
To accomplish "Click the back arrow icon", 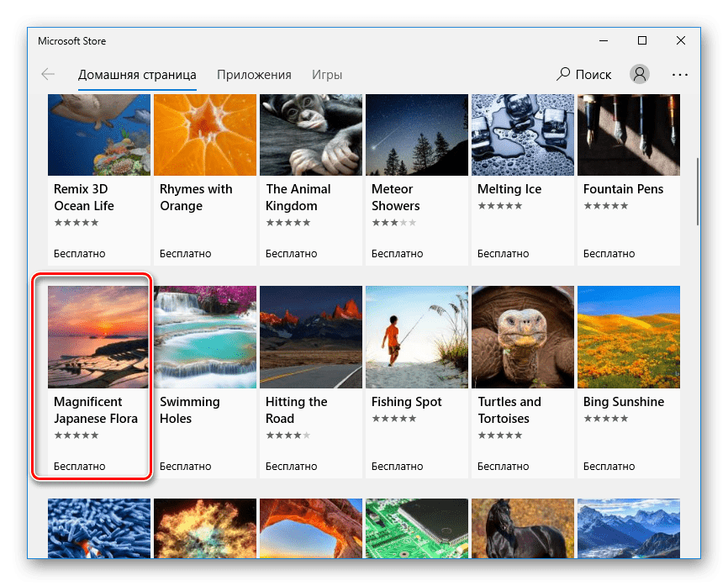I will pyautogui.click(x=48, y=74).
